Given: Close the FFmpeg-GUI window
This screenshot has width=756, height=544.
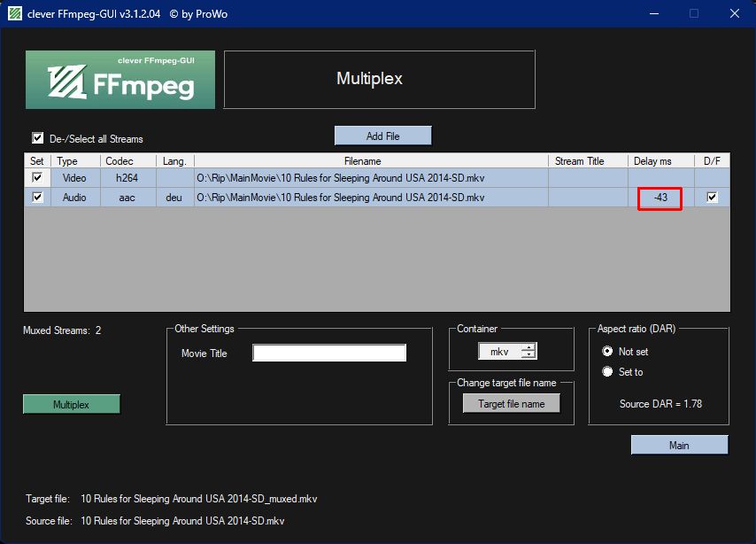Looking at the screenshot, I should (x=734, y=13).
